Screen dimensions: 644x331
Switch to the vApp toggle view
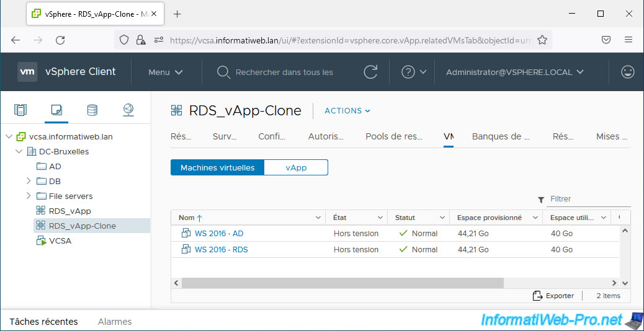296,167
